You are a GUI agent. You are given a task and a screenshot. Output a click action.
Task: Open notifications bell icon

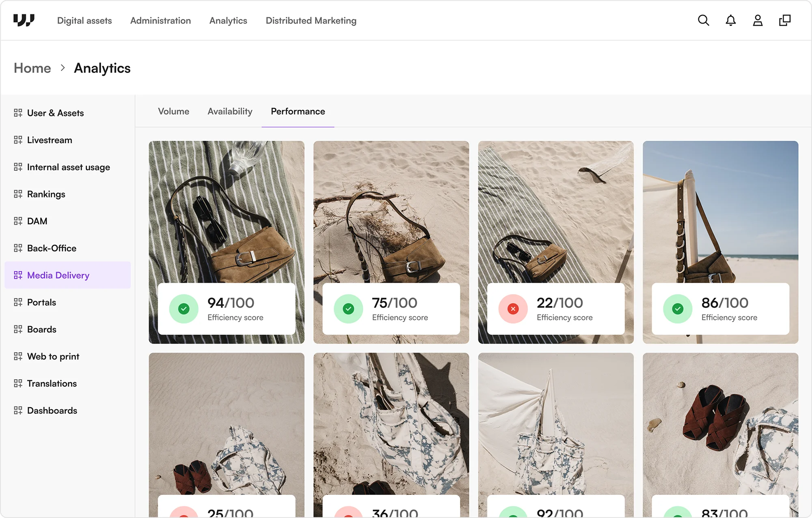[730, 20]
